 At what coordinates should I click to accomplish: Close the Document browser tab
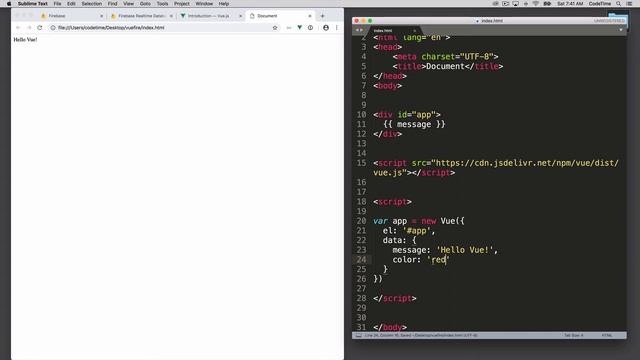310,16
